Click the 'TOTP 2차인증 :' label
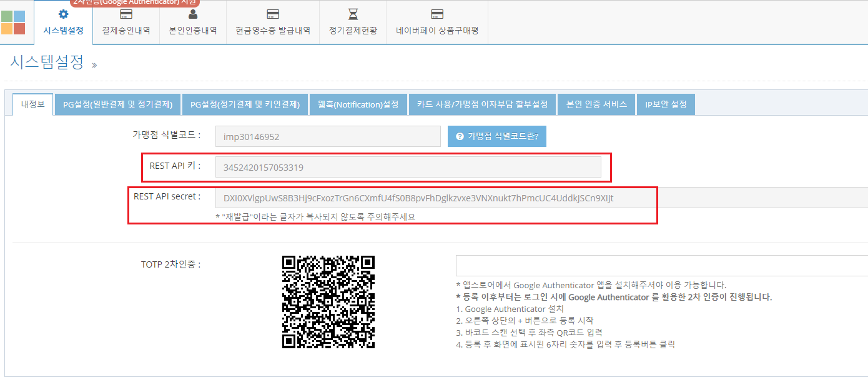This screenshot has width=868, height=387. 170,264
